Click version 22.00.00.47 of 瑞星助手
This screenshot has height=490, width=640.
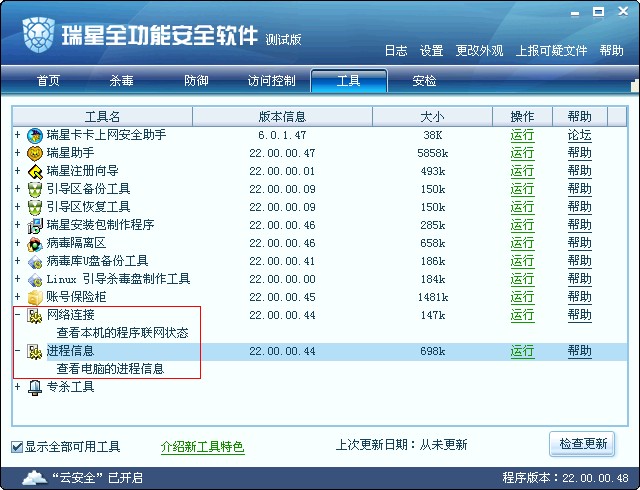(x=282, y=154)
